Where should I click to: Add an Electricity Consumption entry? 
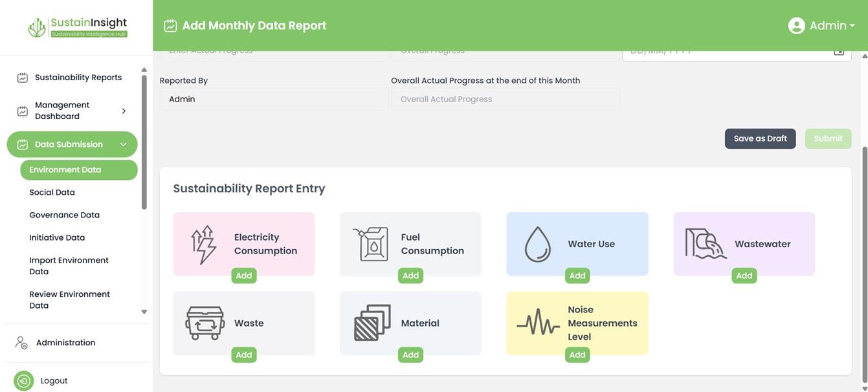click(x=244, y=276)
